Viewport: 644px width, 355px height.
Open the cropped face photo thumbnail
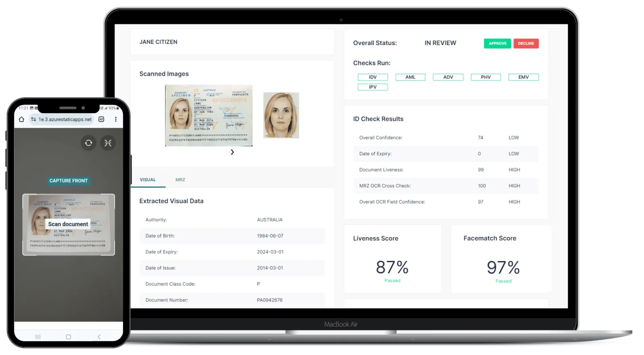281,115
